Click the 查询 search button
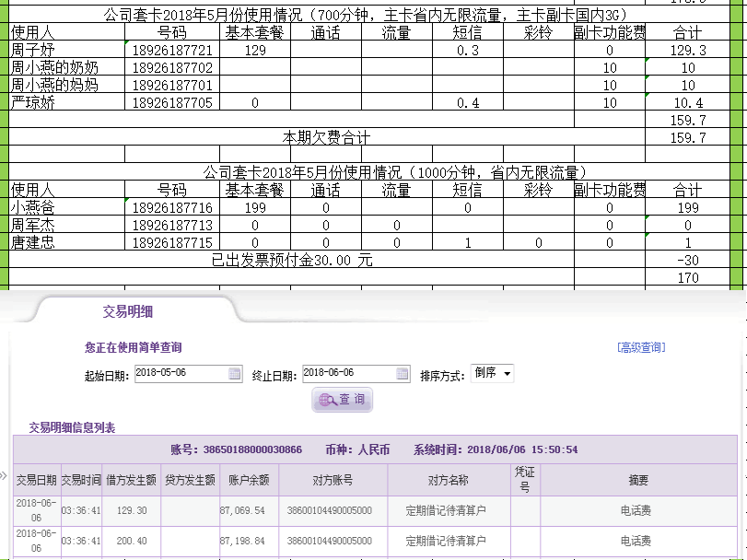Image resolution: width=747 pixels, height=560 pixels. 343,400
